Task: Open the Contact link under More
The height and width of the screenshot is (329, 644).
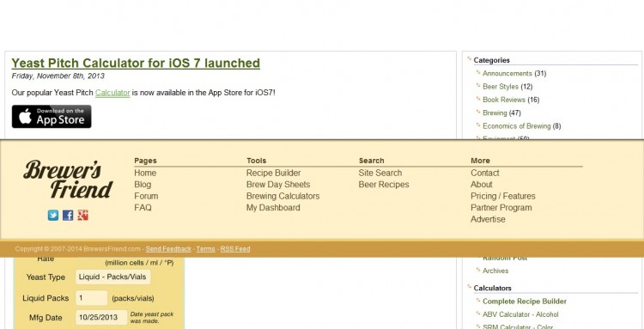Action: (485, 173)
